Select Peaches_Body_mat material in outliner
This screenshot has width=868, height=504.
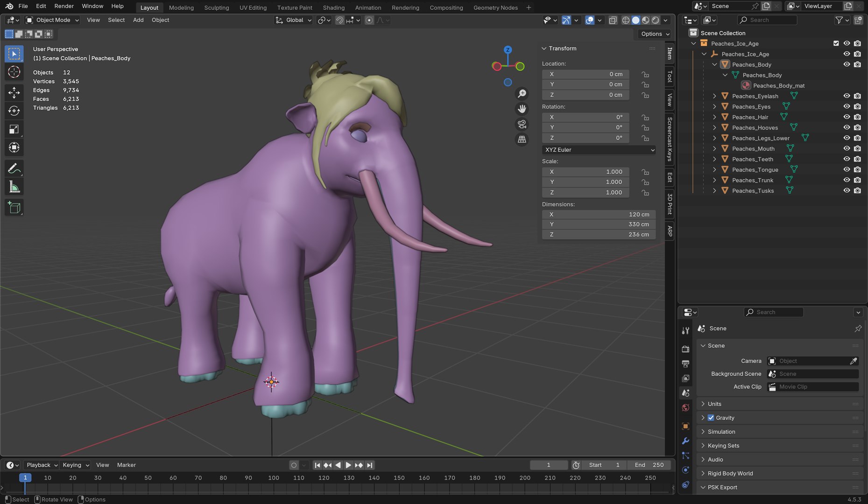click(x=779, y=85)
